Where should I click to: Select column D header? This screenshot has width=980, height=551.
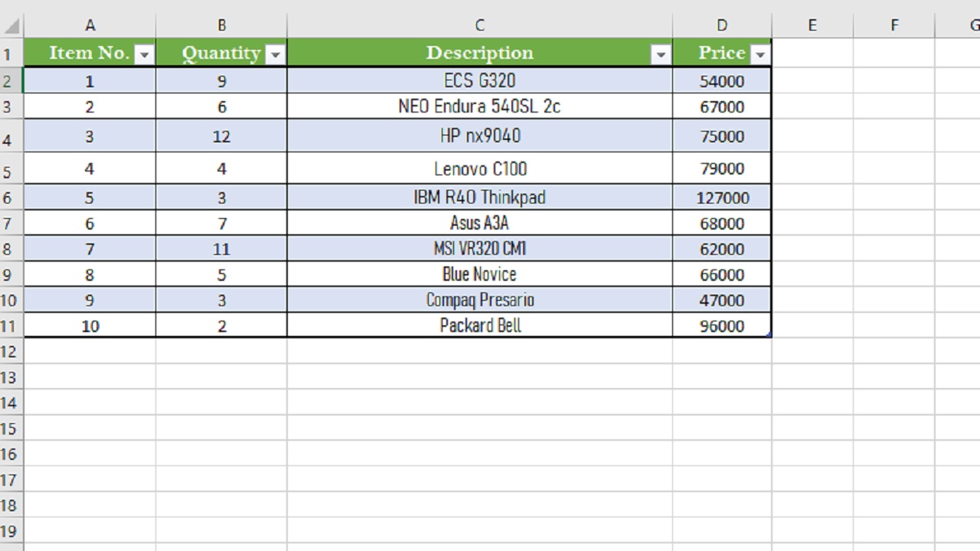722,25
